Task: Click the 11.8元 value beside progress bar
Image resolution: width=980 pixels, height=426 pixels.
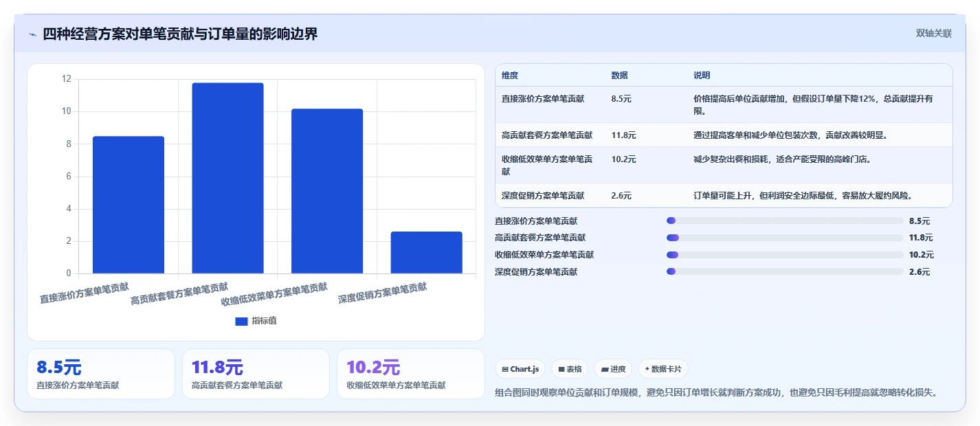Action: [x=921, y=238]
